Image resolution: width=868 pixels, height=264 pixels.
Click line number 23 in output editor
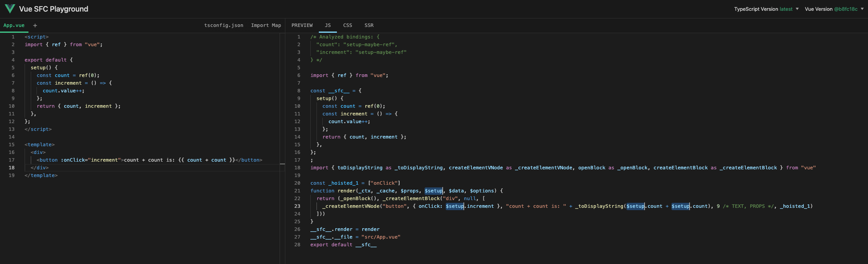click(x=297, y=206)
